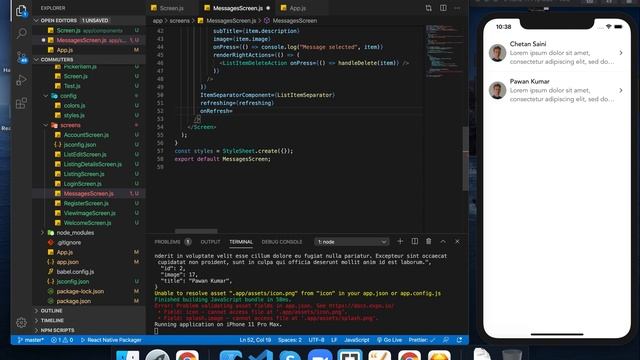
Task: Click the editor horizontal scrollbar
Action: (x=196, y=231)
